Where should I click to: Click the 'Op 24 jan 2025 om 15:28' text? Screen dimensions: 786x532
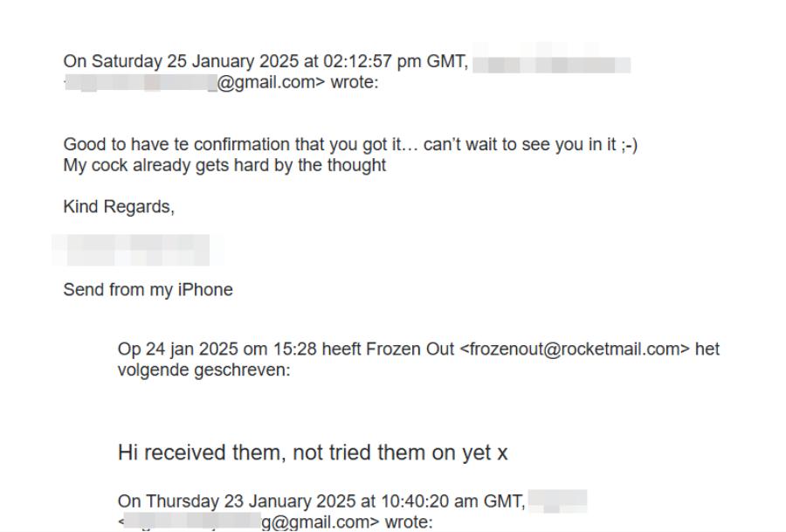[217, 349]
